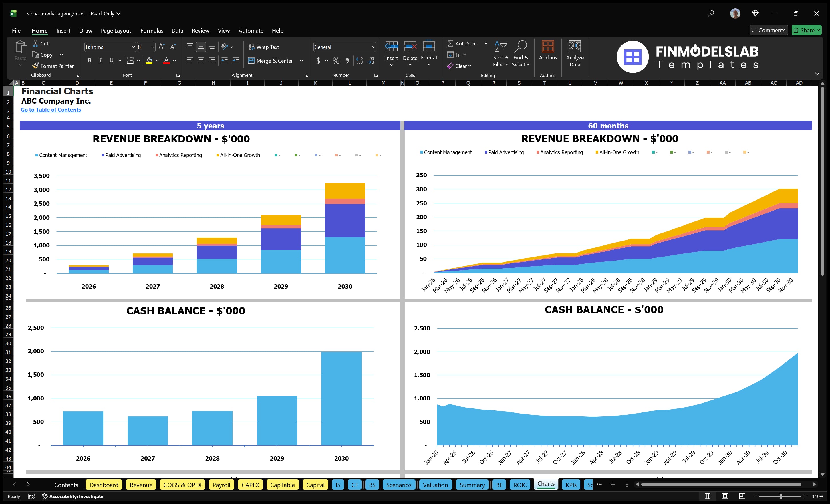Open Sort & Filter options
Screen dimensions: 830x504
501,54
